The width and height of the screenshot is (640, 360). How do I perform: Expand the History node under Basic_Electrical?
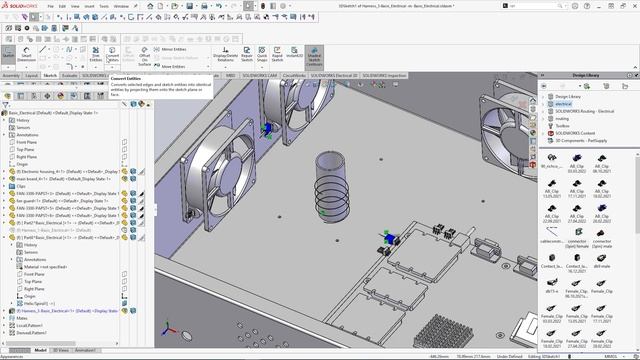coord(4,120)
